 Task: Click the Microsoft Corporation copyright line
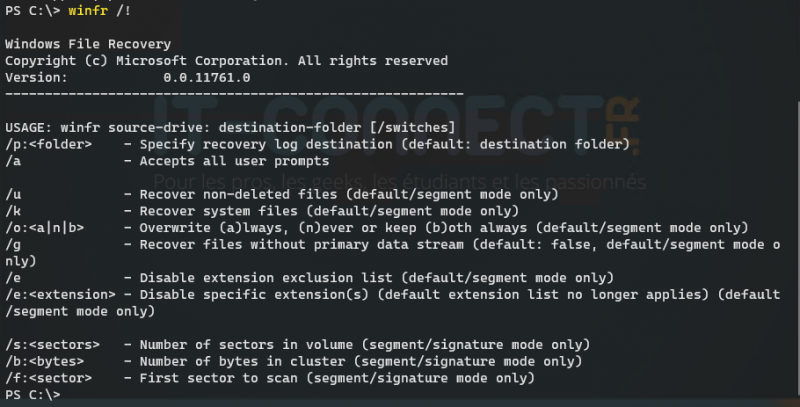coord(226,61)
